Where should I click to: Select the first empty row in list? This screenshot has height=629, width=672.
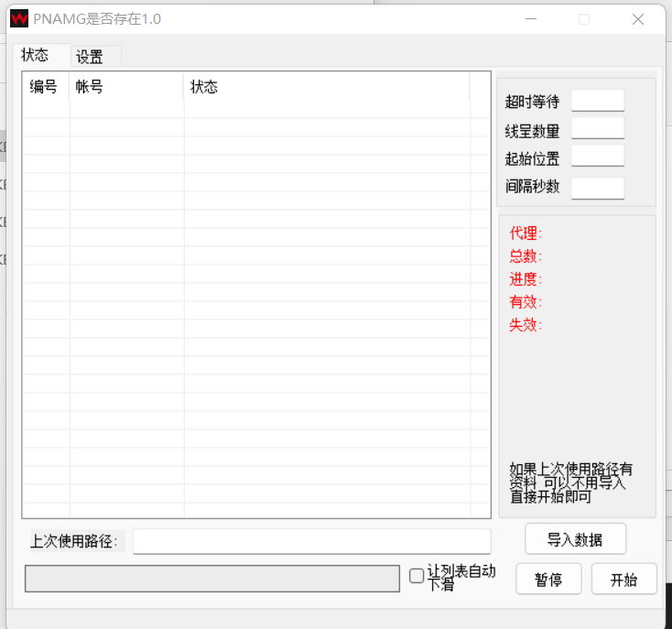[247, 109]
